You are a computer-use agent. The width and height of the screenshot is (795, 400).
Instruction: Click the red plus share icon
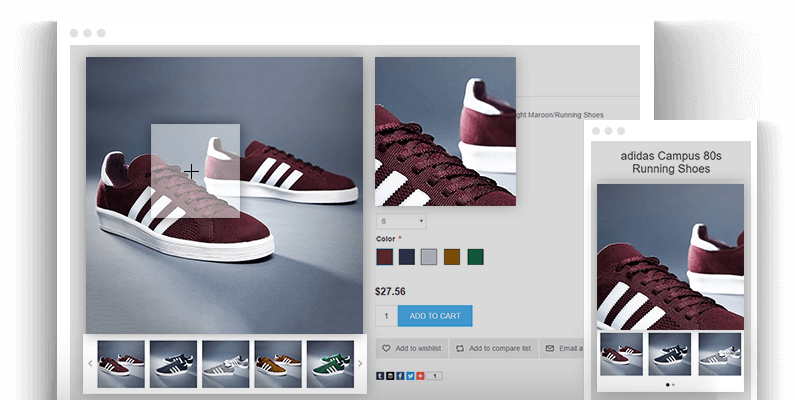coord(420,375)
